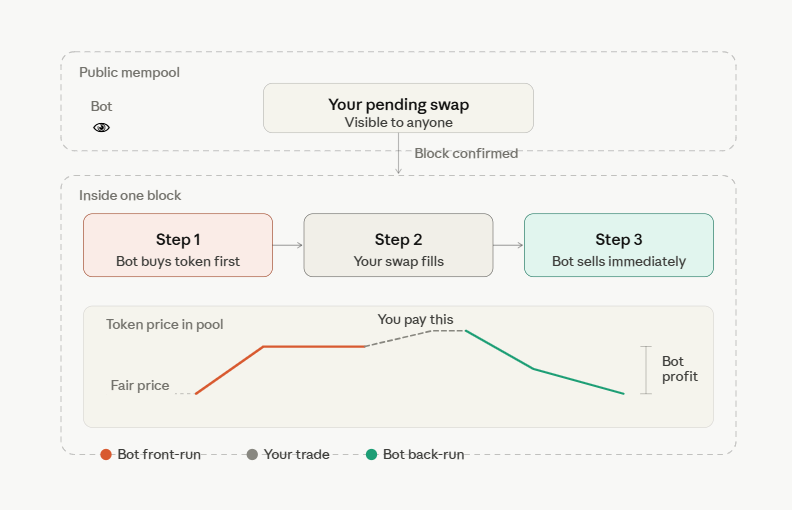Image resolution: width=792 pixels, height=510 pixels.
Task: Click the arrow between Step 1 and Step 2
Action: click(288, 245)
